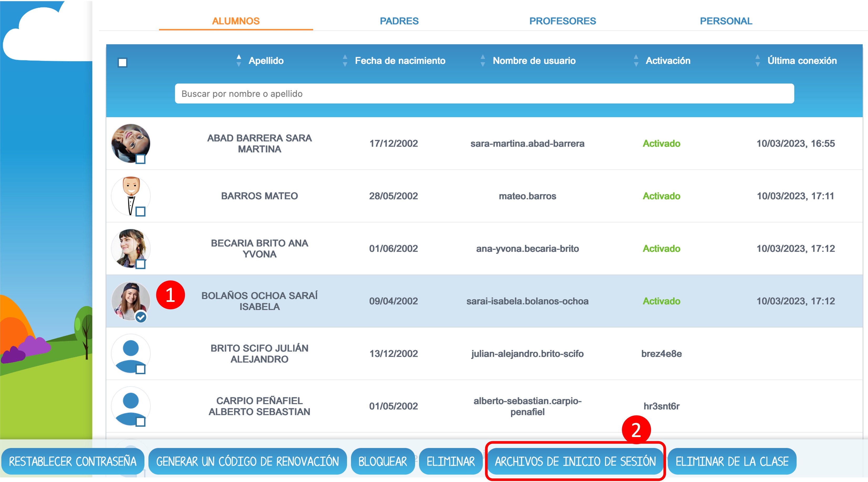Check the box for Barros Mateo
Viewport: 868px width, 482px height.
pos(141,211)
